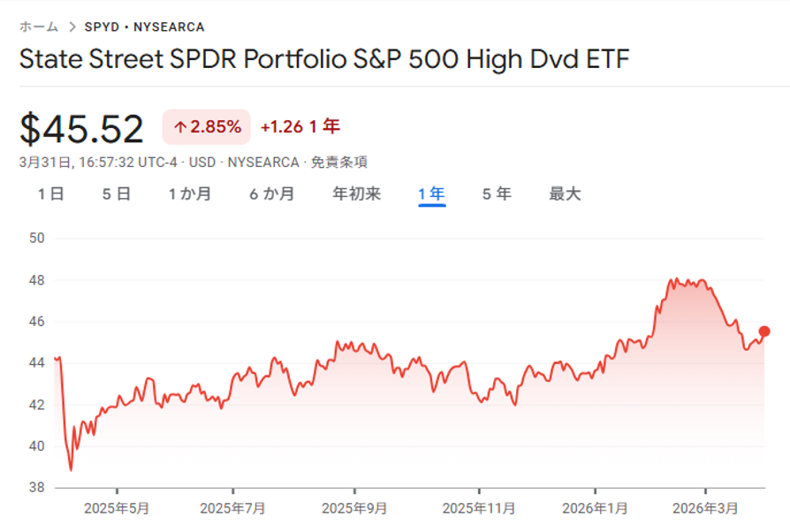790x532 pixels.
Task: Click the 2025年9月 axis label
Action: 354,509
